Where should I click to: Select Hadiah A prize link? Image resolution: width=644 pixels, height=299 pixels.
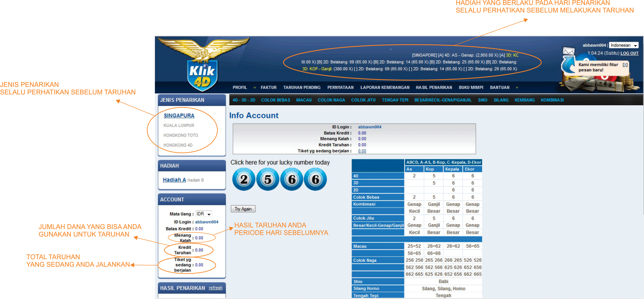click(174, 180)
